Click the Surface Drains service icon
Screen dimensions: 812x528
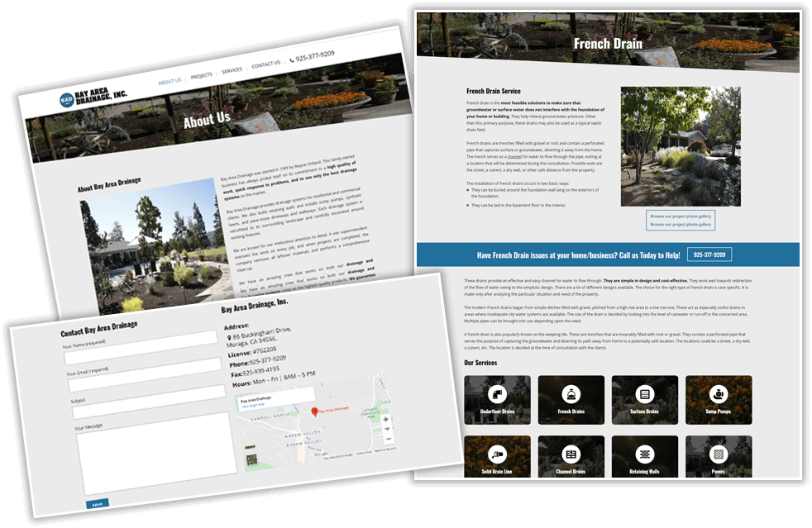[644, 393]
